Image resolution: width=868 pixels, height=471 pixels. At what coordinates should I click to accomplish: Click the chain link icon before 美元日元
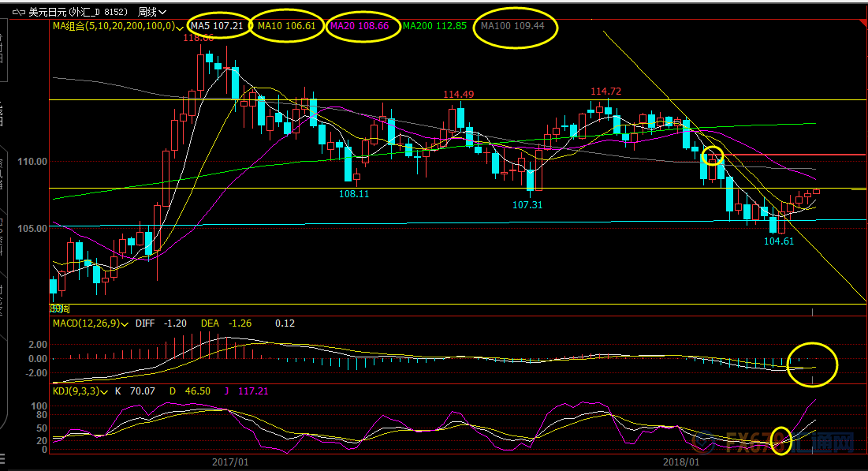[x=19, y=12]
